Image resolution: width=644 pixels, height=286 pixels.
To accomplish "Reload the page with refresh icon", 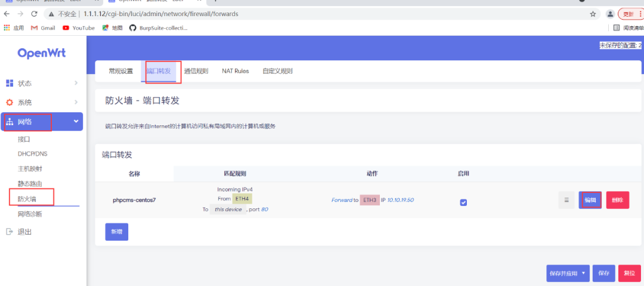I will pyautogui.click(x=34, y=14).
